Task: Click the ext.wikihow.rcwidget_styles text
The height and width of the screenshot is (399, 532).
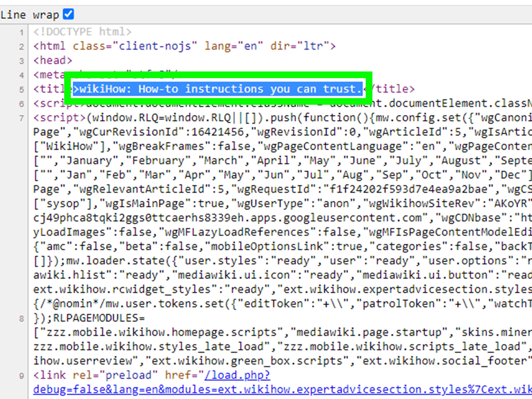Action: pyautogui.click(x=122, y=289)
